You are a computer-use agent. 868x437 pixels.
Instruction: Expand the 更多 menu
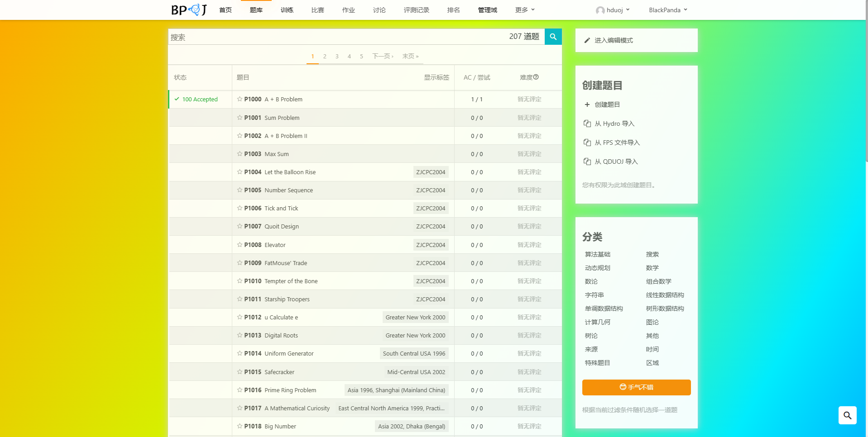(x=525, y=10)
